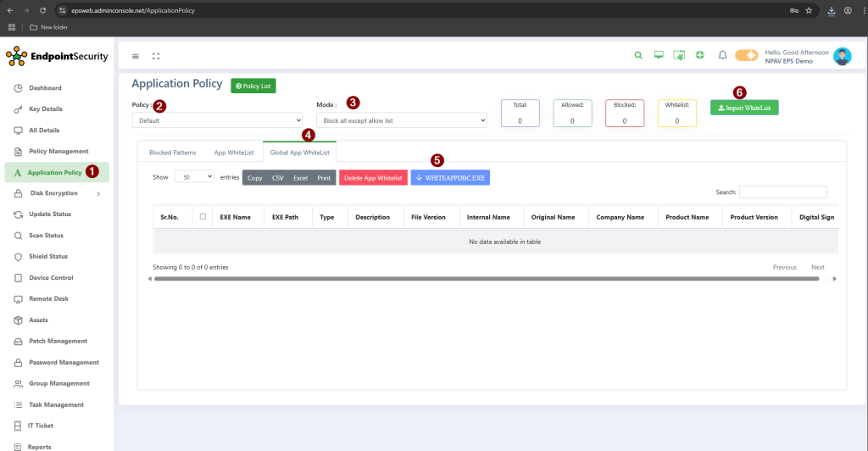The image size is (868, 451).
Task: Open the Policy dropdown showing Default
Action: (217, 120)
